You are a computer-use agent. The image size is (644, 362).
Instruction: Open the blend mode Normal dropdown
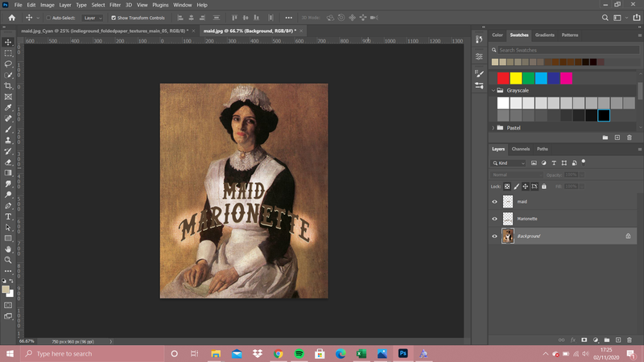pos(517,175)
